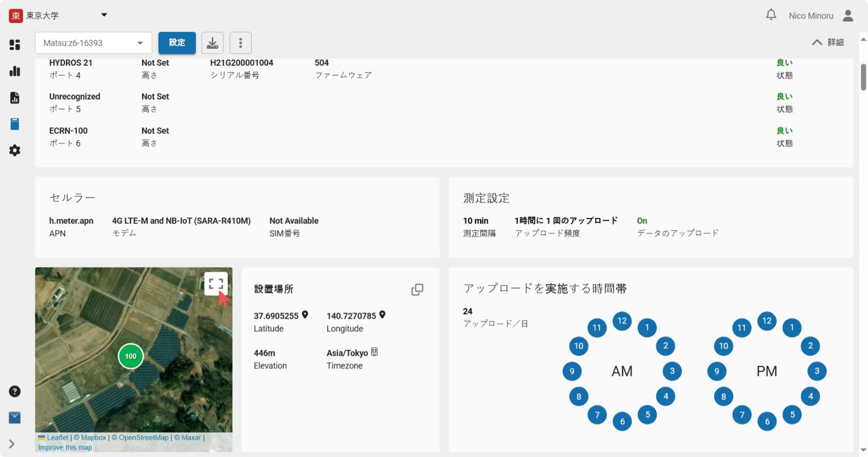Toggle PM 12 o'clock upload hour
868x457 pixels.
(x=767, y=321)
